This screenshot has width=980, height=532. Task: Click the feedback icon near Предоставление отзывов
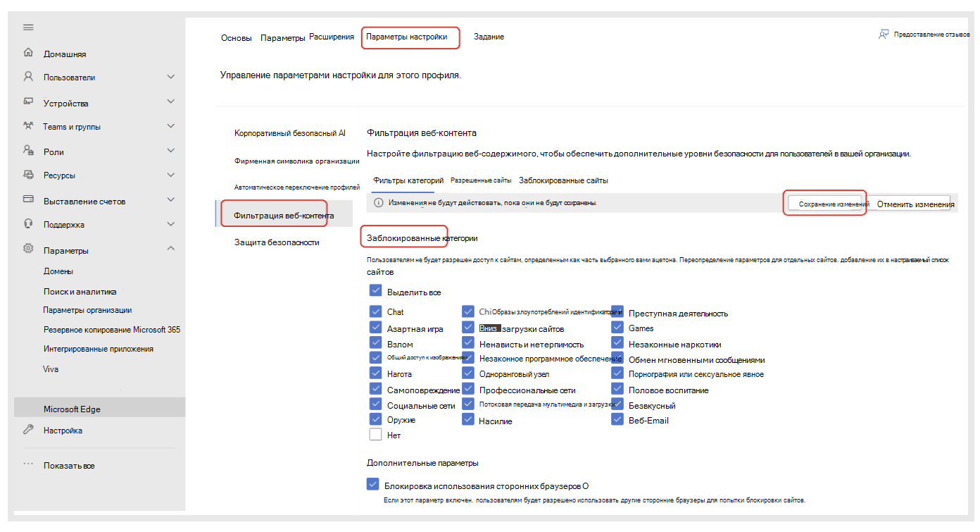click(x=884, y=35)
